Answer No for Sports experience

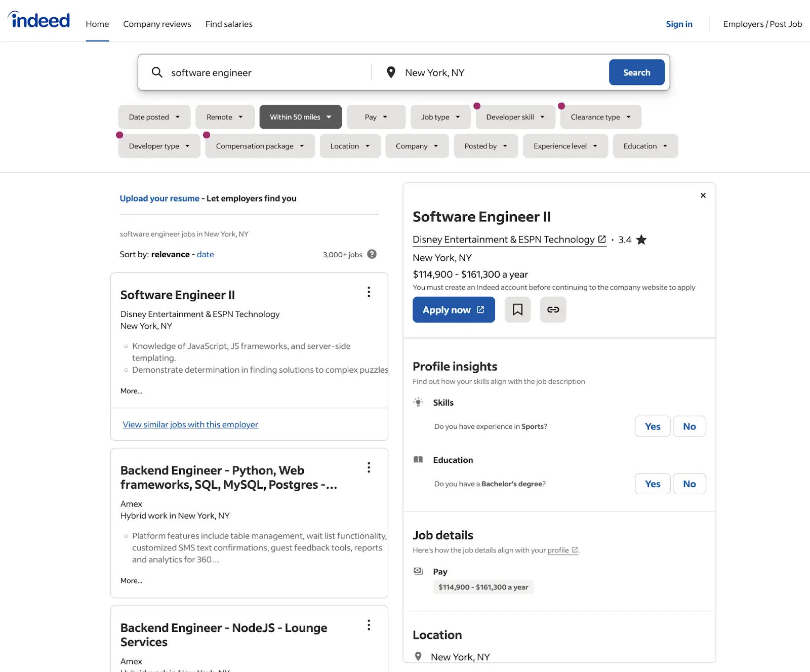pos(689,426)
